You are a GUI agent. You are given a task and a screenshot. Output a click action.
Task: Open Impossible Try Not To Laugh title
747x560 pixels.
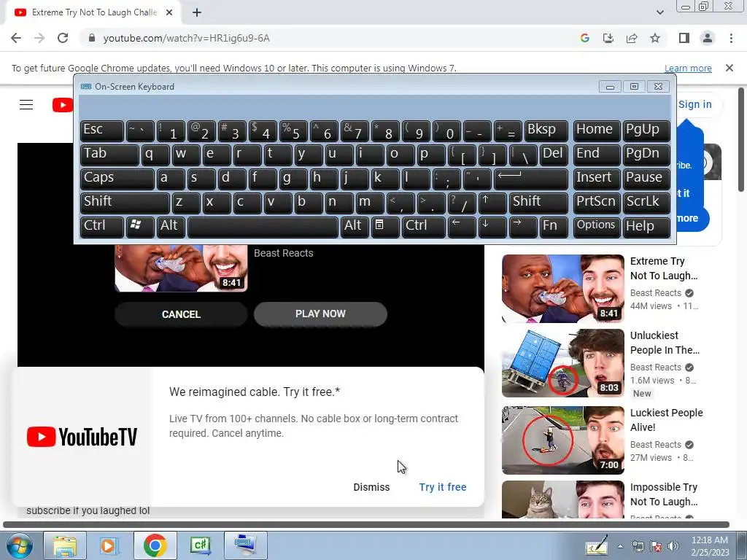(664, 494)
